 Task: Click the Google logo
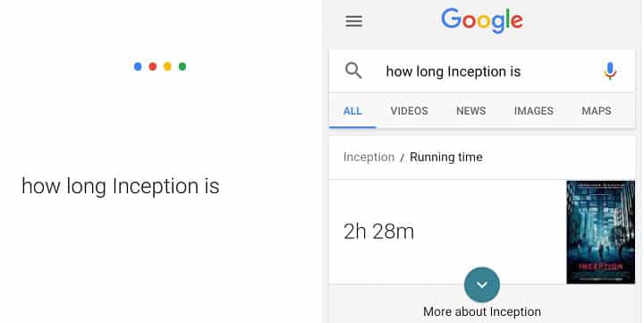pyautogui.click(x=482, y=21)
